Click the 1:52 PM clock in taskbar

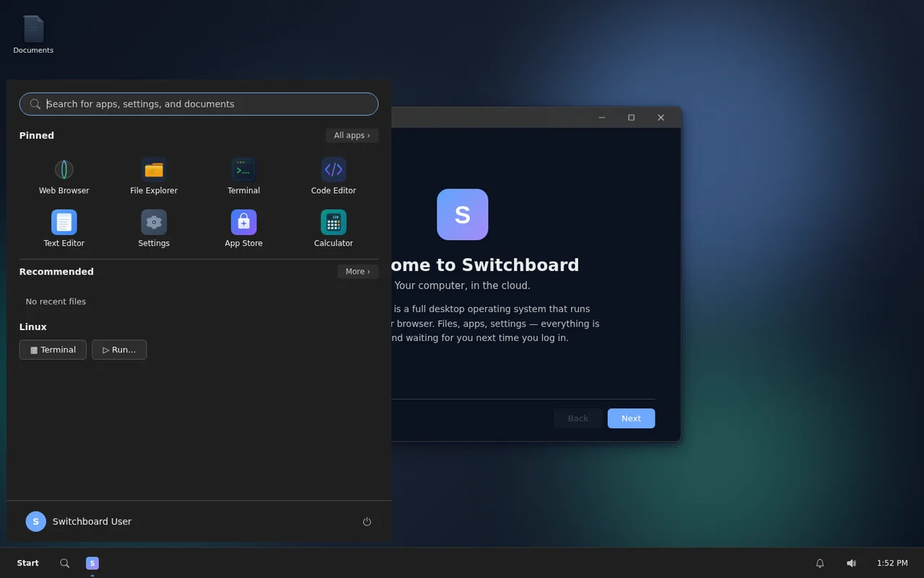click(x=892, y=564)
